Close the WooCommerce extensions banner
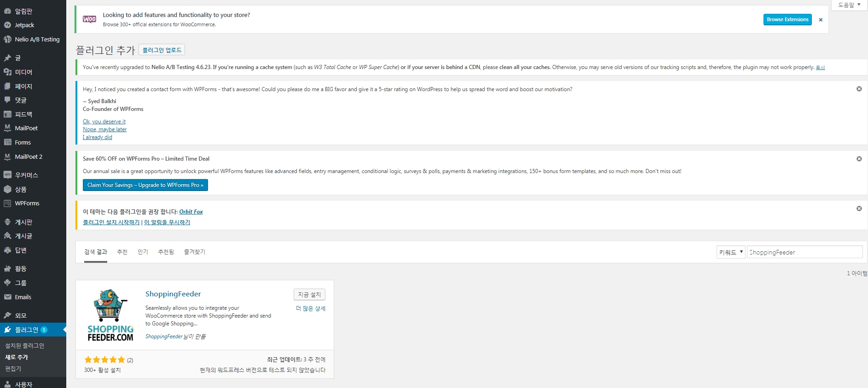Screen dimensions: 868x388 [821, 20]
